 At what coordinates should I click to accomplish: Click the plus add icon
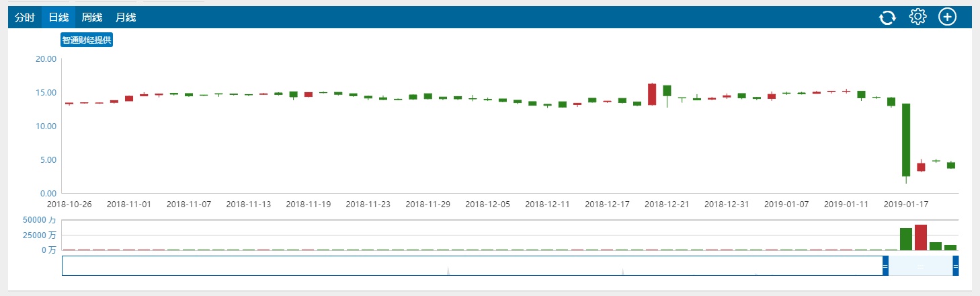(x=947, y=17)
